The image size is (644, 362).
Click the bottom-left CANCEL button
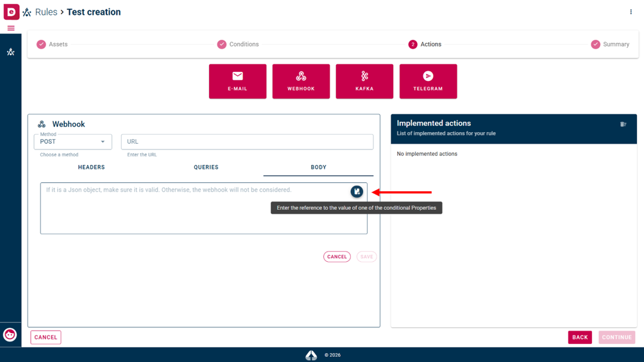46,338
